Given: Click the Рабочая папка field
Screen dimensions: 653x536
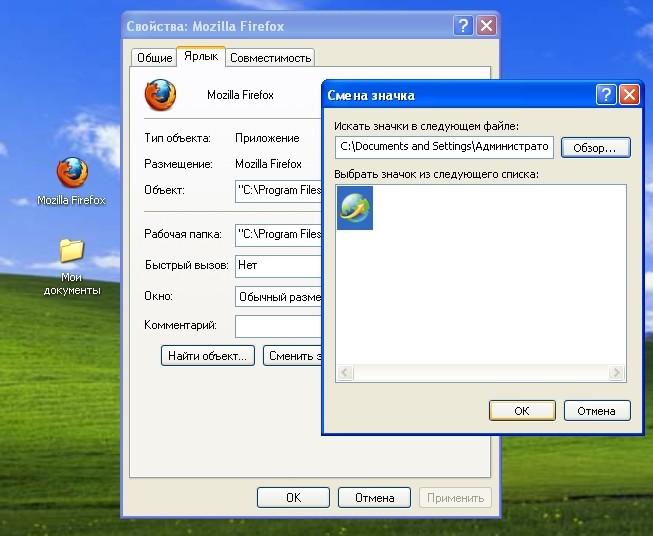Looking at the screenshot, I should (x=279, y=235).
